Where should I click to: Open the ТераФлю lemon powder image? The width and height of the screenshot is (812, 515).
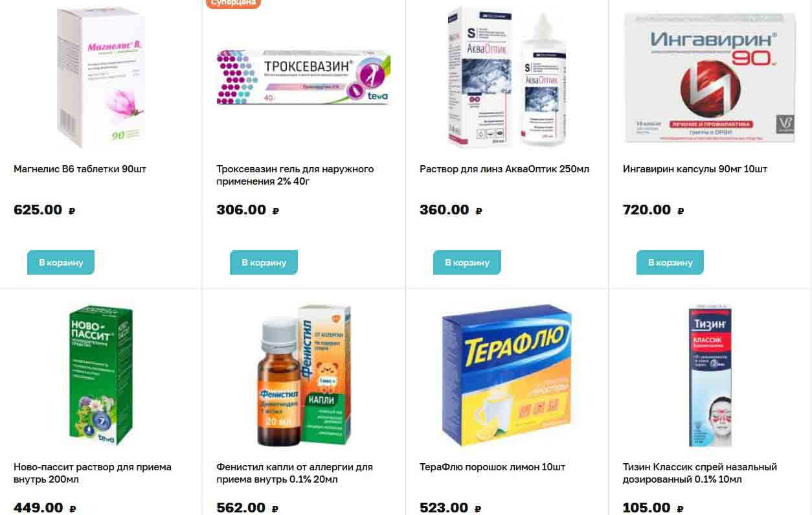pos(507,376)
